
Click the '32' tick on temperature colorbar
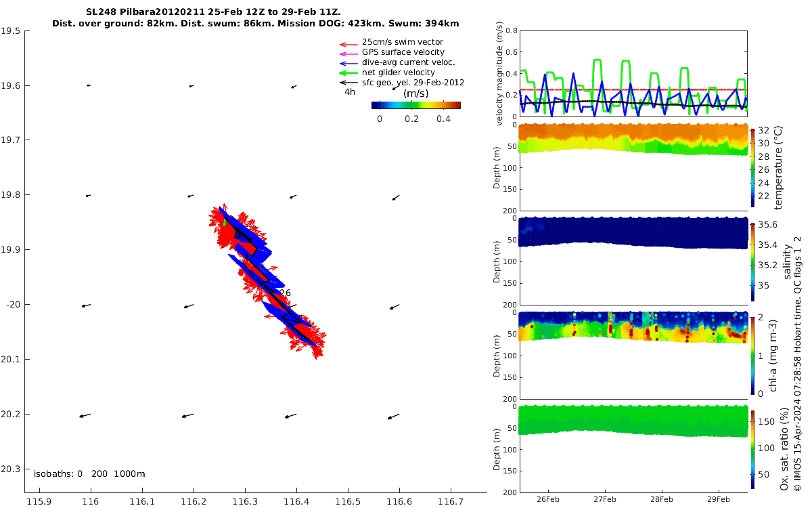tap(763, 129)
